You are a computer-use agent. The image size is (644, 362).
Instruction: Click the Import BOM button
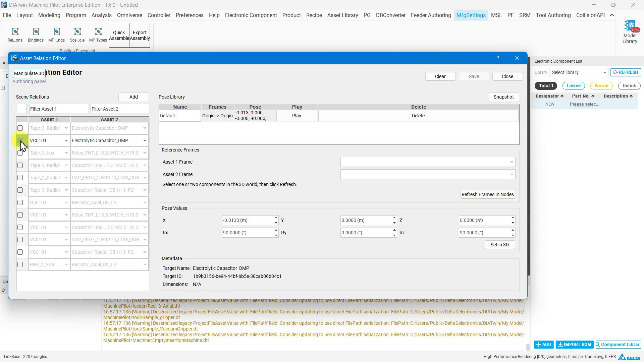pos(575,345)
